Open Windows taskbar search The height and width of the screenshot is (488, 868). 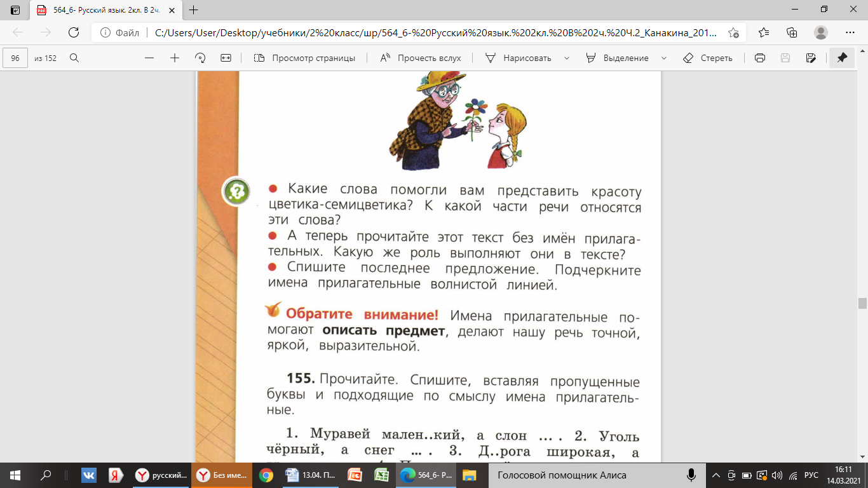[46, 475]
